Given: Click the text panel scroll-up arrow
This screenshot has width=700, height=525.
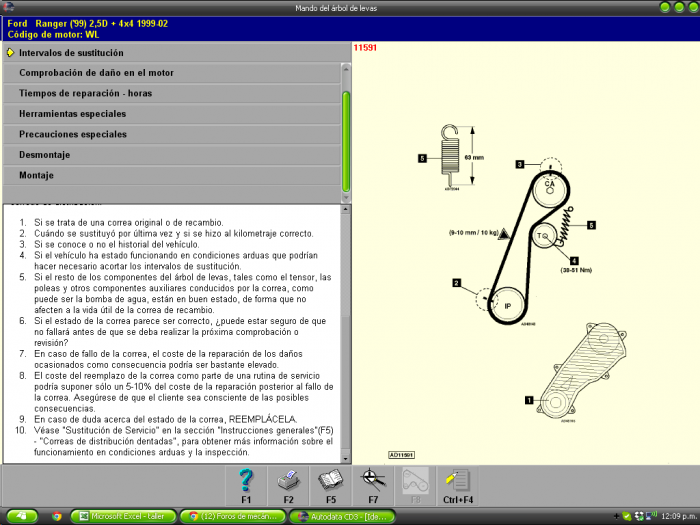Looking at the screenshot, I should (x=346, y=209).
